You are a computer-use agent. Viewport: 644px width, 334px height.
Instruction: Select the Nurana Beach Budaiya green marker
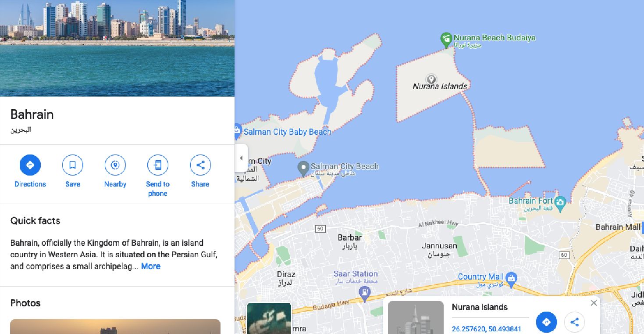coord(446,40)
